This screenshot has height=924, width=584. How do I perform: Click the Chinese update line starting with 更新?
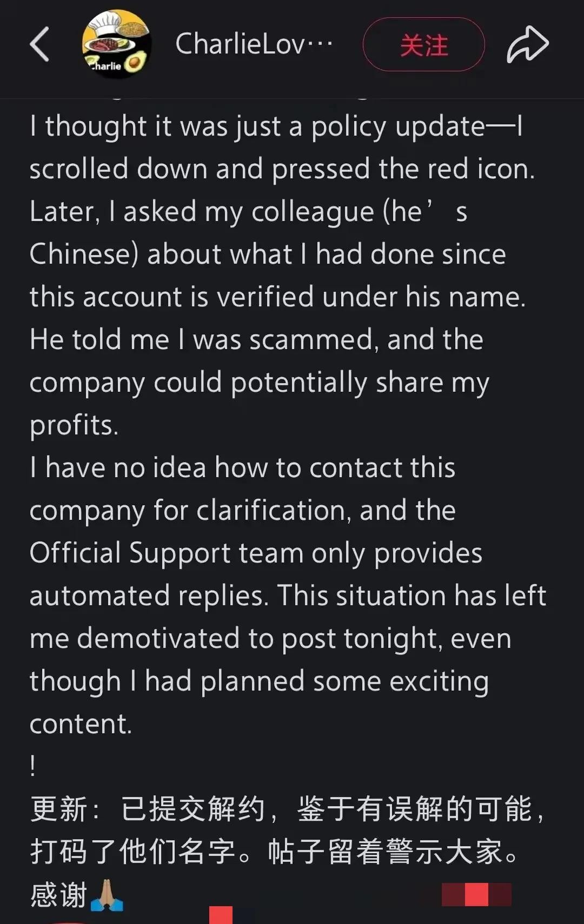287,809
